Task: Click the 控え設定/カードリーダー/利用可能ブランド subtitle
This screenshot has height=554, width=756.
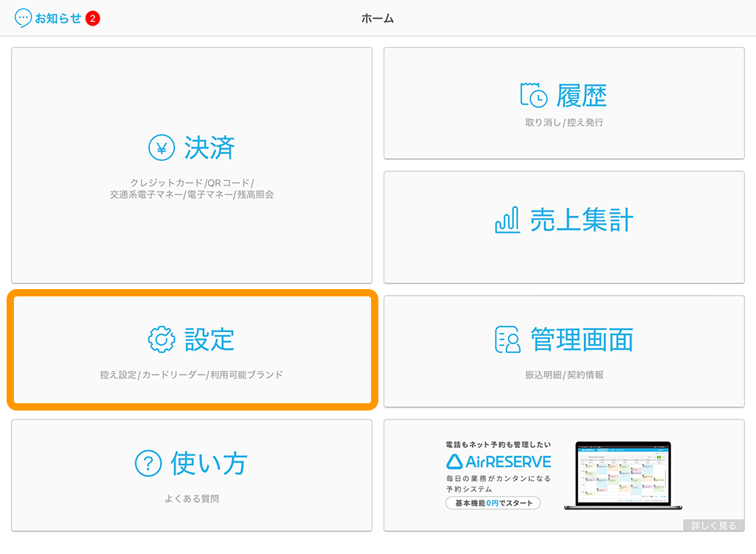Action: (x=192, y=375)
